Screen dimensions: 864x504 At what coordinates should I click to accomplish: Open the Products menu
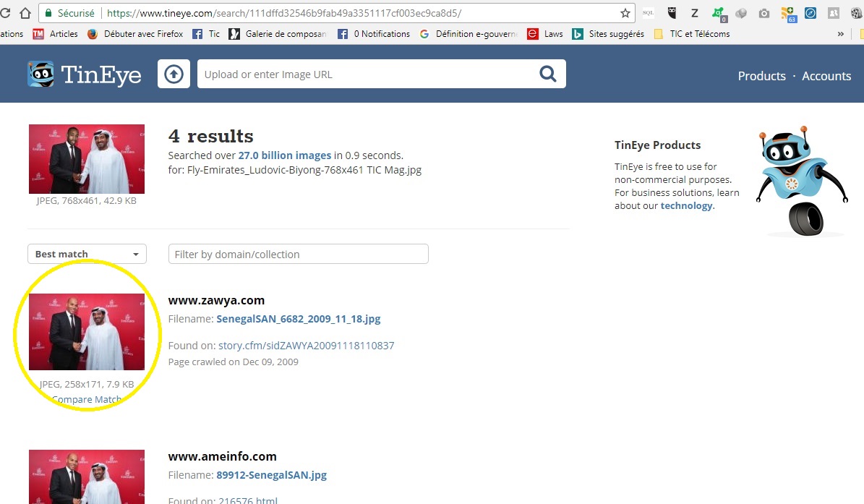[x=761, y=76]
